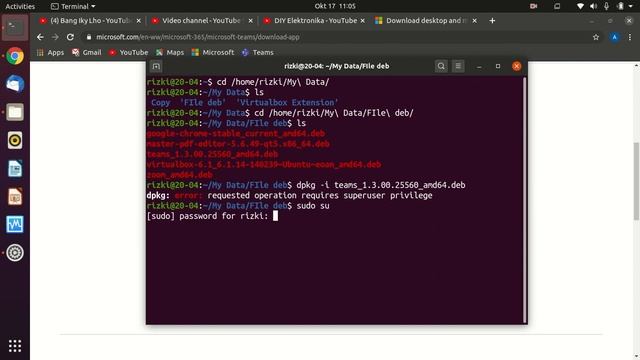Open YouTube bookmark
Image resolution: width=640 pixels, height=360 pixels.
(128, 52)
